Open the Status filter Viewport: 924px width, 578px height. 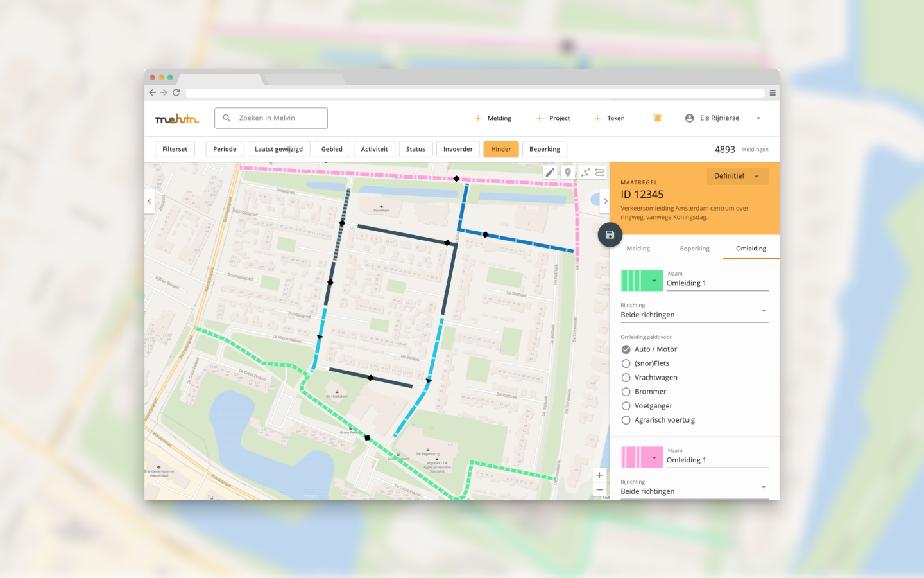tap(416, 149)
